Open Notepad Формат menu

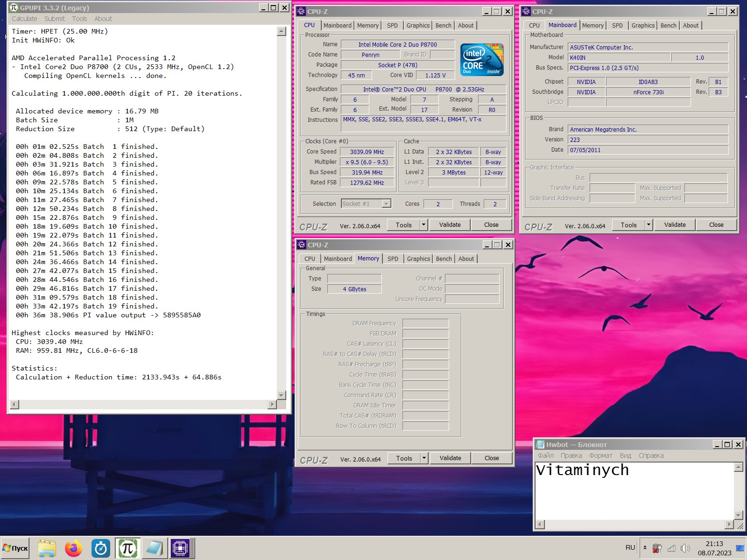pos(601,455)
